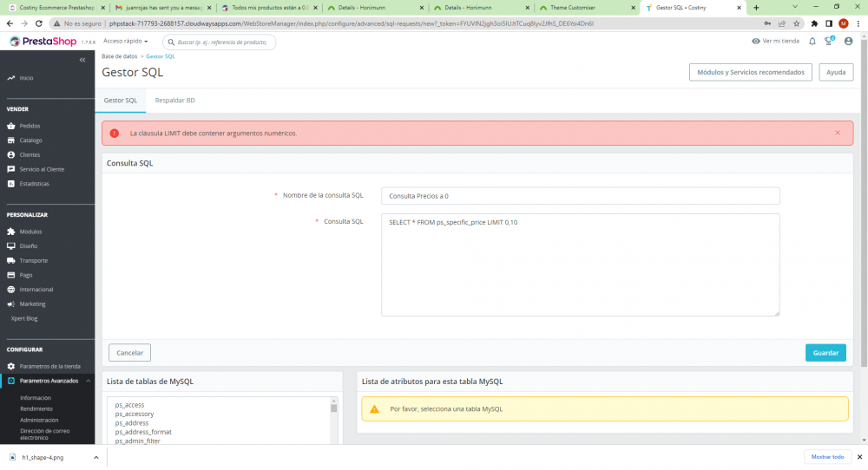
Task: Switch to Theme Customiser browser tab
Action: [588, 8]
